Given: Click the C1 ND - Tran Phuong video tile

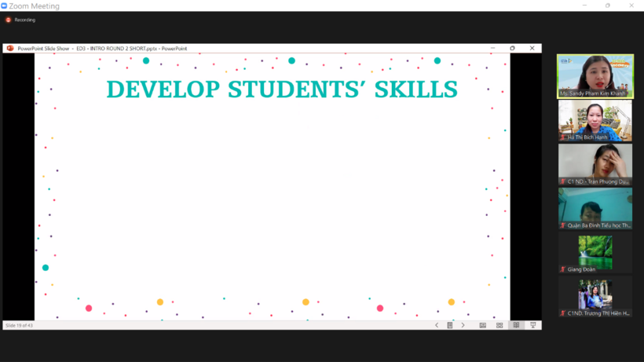Looking at the screenshot, I should pyautogui.click(x=595, y=164).
